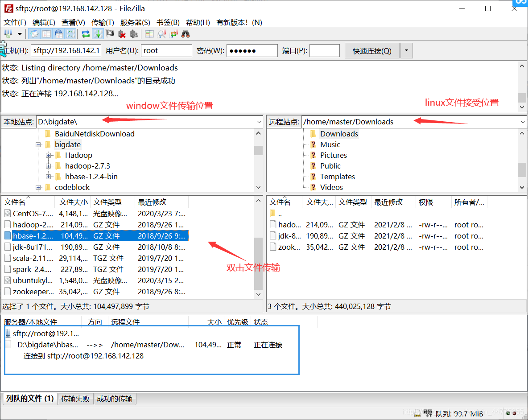Refresh file and folder lists
The width and height of the screenshot is (528, 420).
click(x=86, y=34)
